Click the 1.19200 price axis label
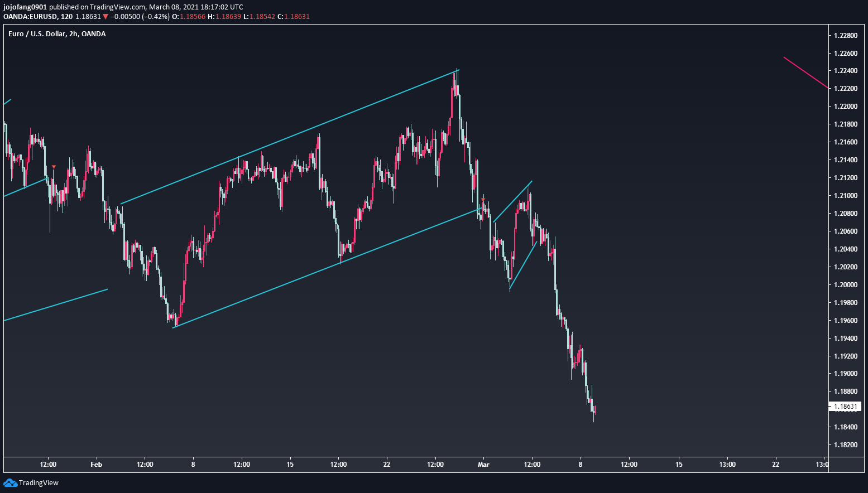The width and height of the screenshot is (868, 493). (x=845, y=356)
